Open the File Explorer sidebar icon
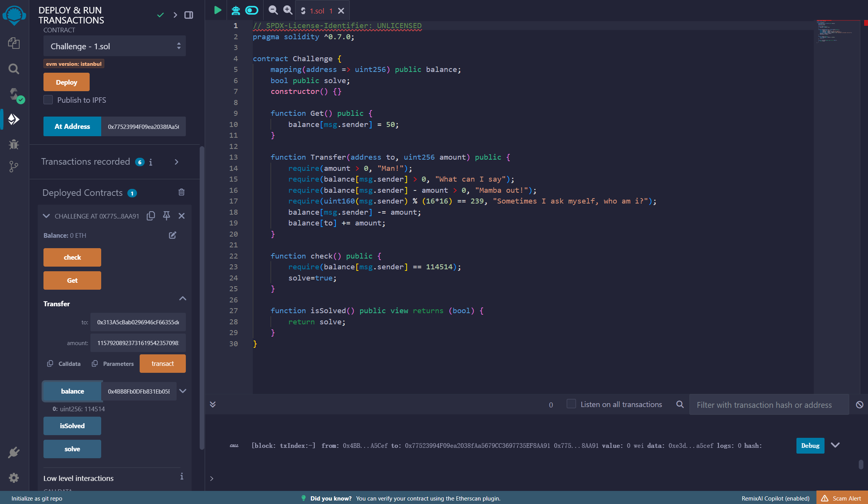This screenshot has height=504, width=868. pyautogui.click(x=14, y=43)
